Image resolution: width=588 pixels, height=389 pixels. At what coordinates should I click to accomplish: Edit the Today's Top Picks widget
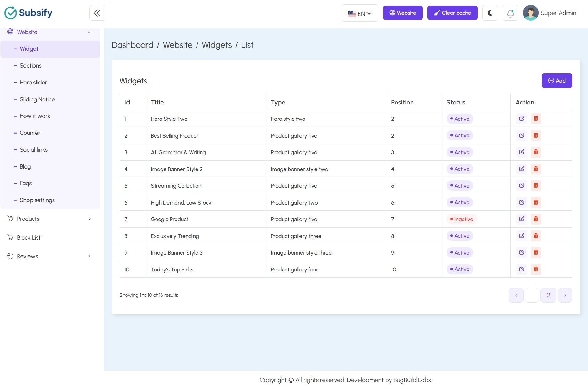522,269
